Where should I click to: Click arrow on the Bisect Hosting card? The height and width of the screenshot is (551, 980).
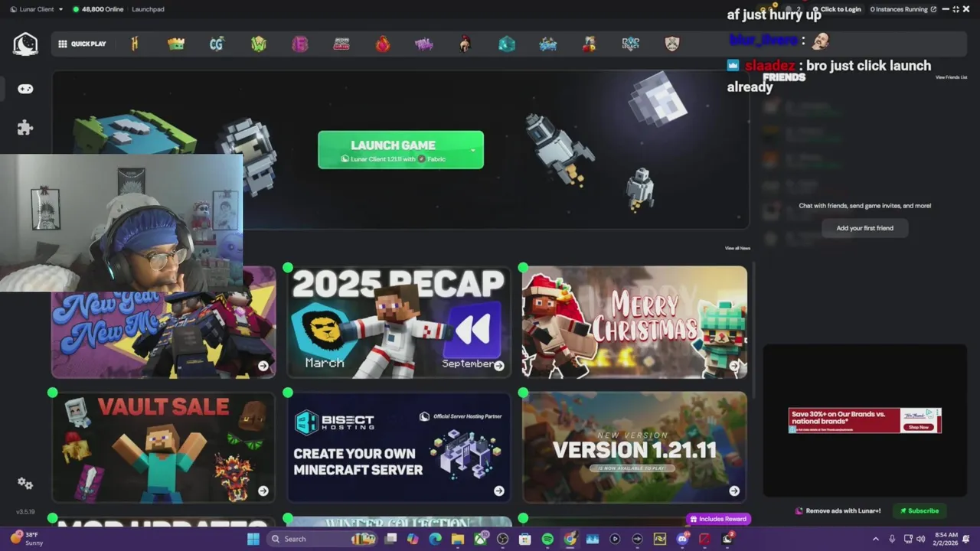point(499,491)
